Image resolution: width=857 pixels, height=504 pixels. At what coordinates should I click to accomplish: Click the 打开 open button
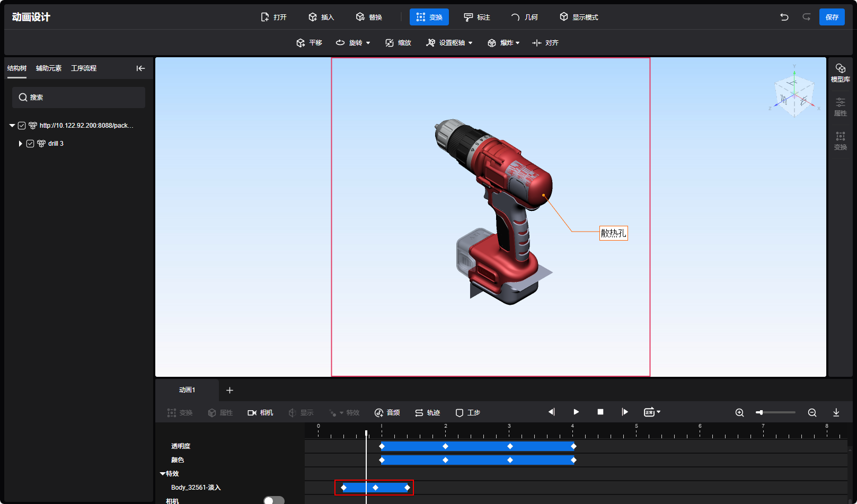[273, 17]
